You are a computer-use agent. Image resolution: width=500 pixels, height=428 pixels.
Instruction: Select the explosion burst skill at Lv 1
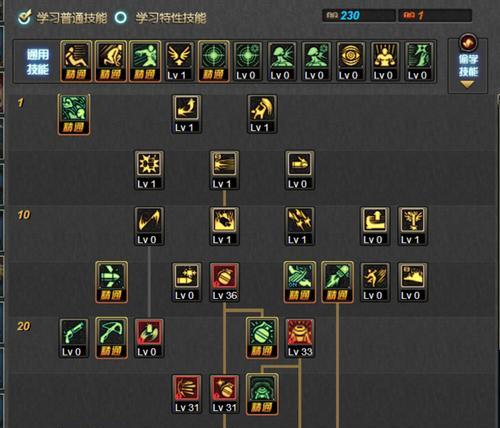[149, 170]
